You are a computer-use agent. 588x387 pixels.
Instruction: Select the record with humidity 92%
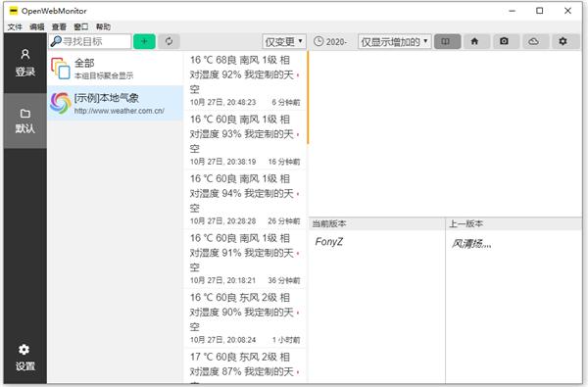[x=245, y=80]
